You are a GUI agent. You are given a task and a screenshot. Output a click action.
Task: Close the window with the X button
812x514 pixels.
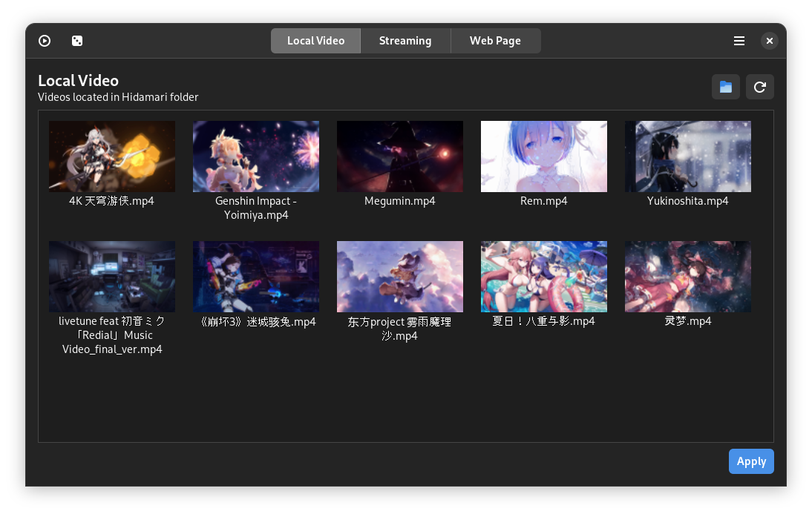[x=770, y=41]
